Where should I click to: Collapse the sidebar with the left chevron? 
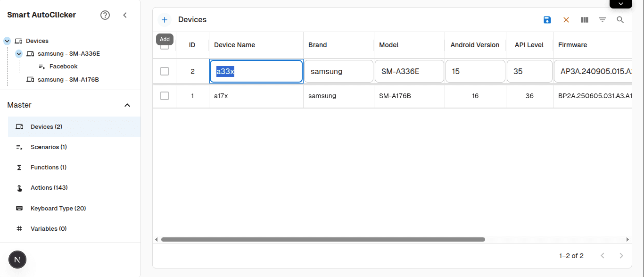pyautogui.click(x=125, y=15)
